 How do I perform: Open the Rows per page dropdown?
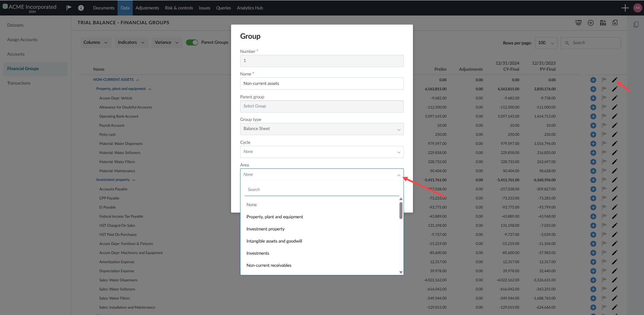[x=546, y=43]
